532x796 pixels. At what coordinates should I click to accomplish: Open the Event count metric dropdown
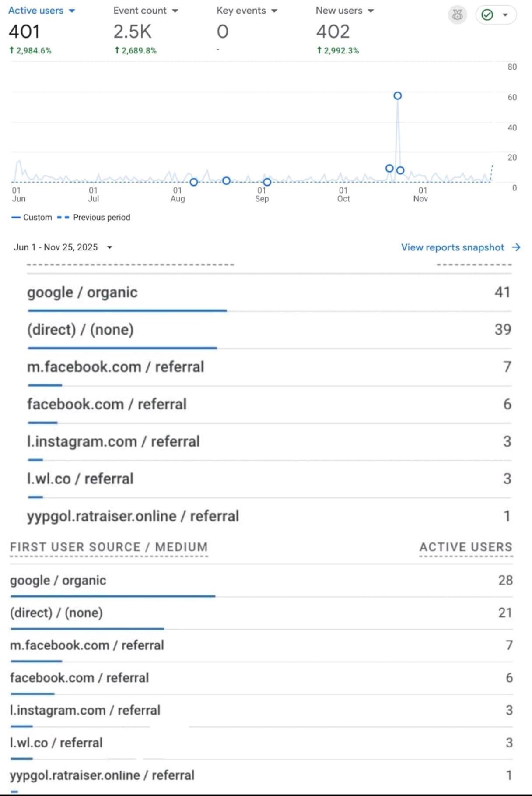175,10
